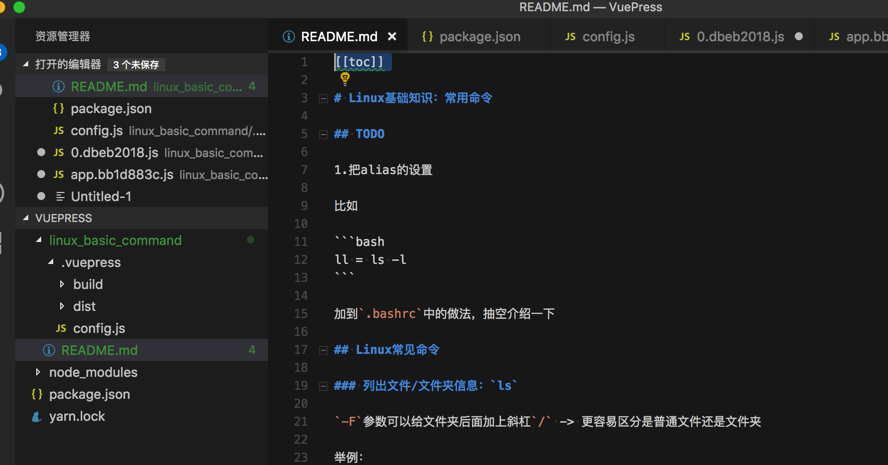Click the lightbulb quick-fix icon
The height and width of the screenshot is (465, 888).
coord(344,79)
